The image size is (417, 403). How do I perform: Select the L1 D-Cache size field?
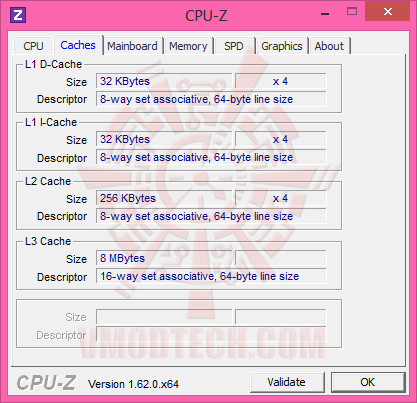coord(164,81)
